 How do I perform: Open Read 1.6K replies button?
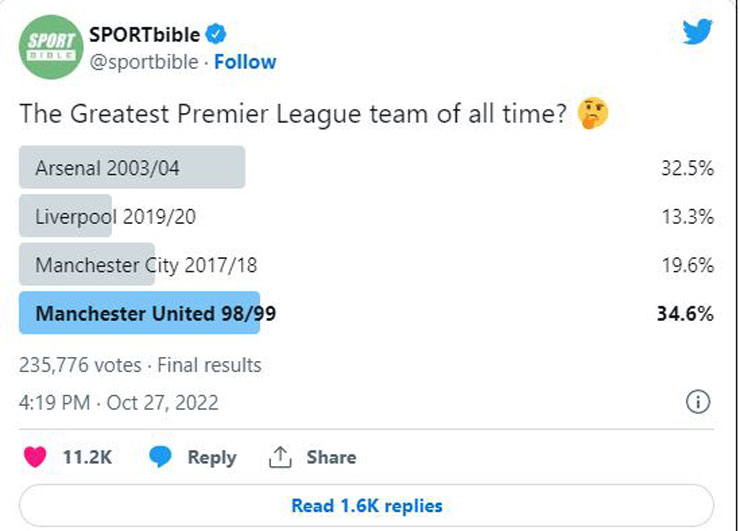click(x=367, y=506)
